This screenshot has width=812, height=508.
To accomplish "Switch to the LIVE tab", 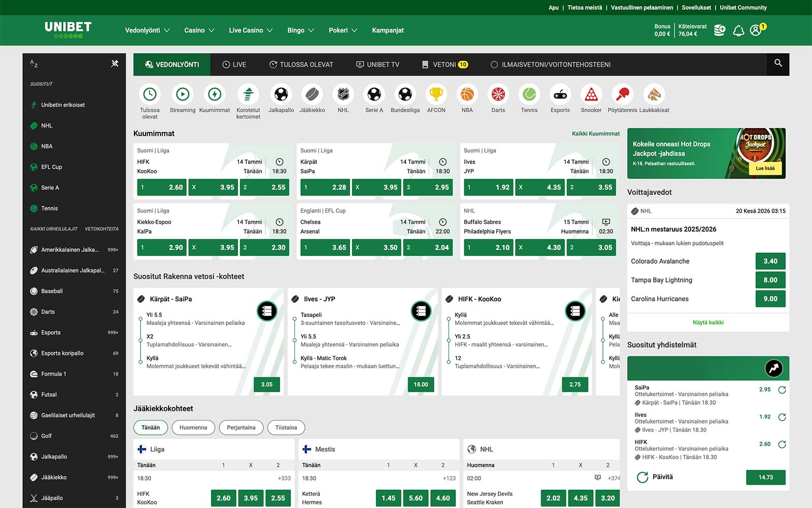I will (x=234, y=65).
